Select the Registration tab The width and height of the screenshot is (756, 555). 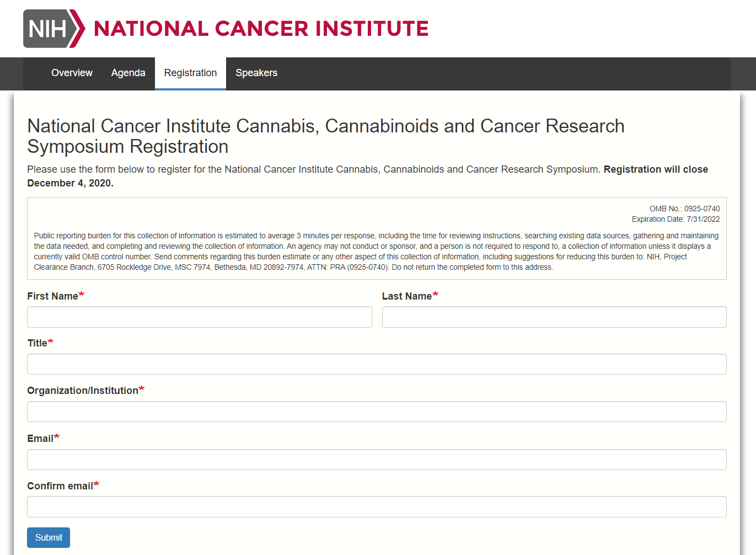[190, 73]
